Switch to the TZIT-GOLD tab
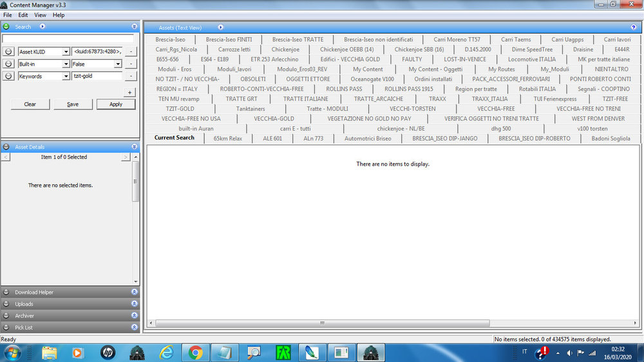 [x=180, y=108]
